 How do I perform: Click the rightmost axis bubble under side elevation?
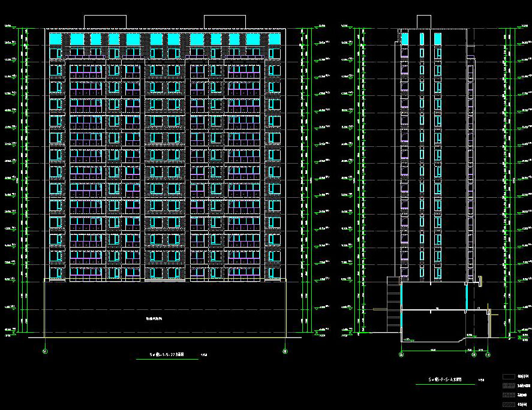tap(488, 355)
